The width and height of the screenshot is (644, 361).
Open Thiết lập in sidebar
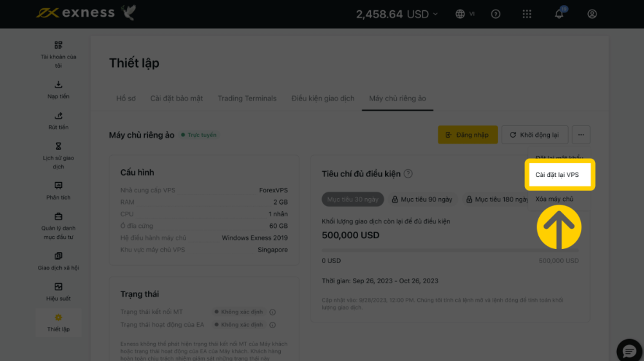(59, 323)
